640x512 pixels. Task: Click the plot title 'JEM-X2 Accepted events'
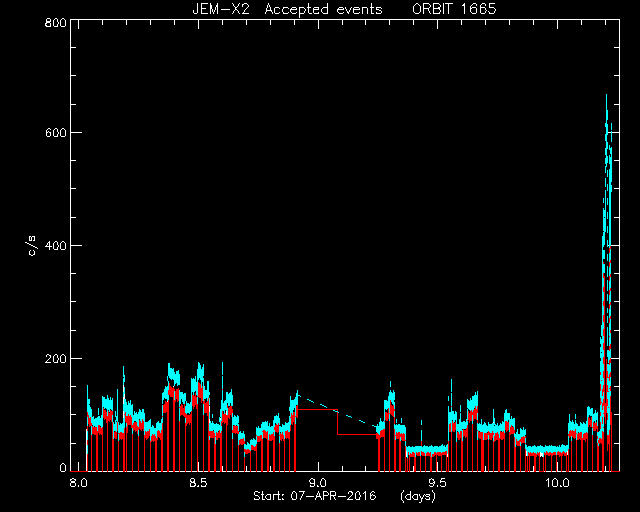(287, 9)
